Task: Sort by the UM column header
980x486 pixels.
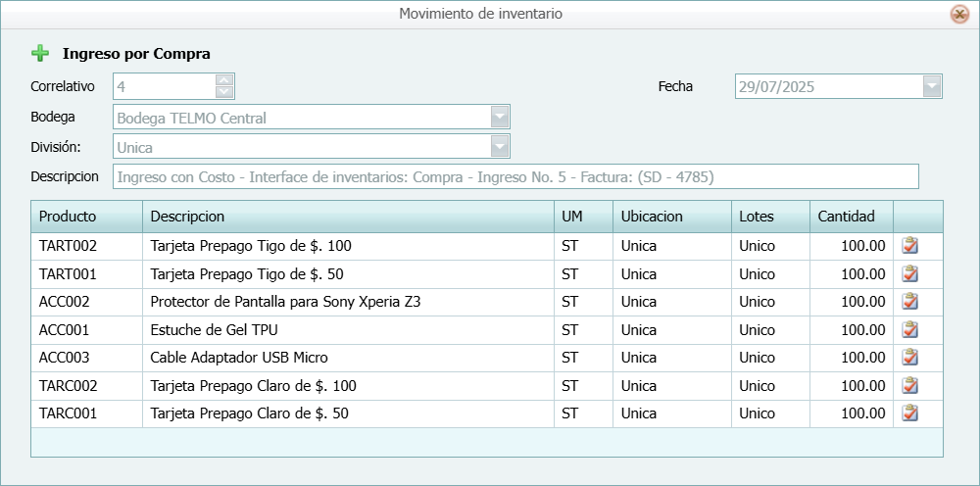Action: tap(583, 217)
